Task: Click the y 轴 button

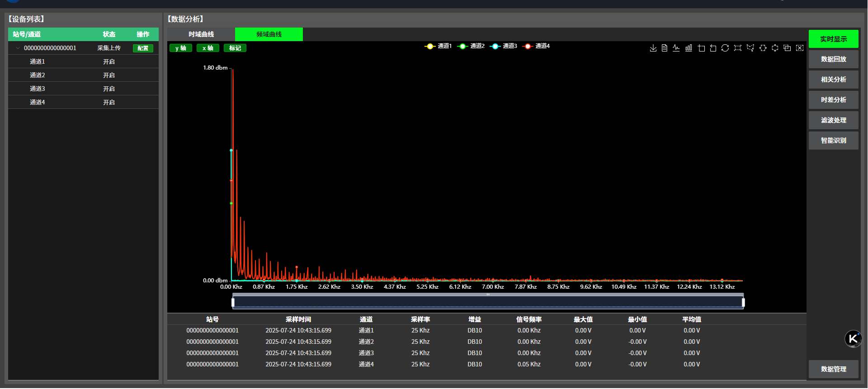Action: (181, 48)
